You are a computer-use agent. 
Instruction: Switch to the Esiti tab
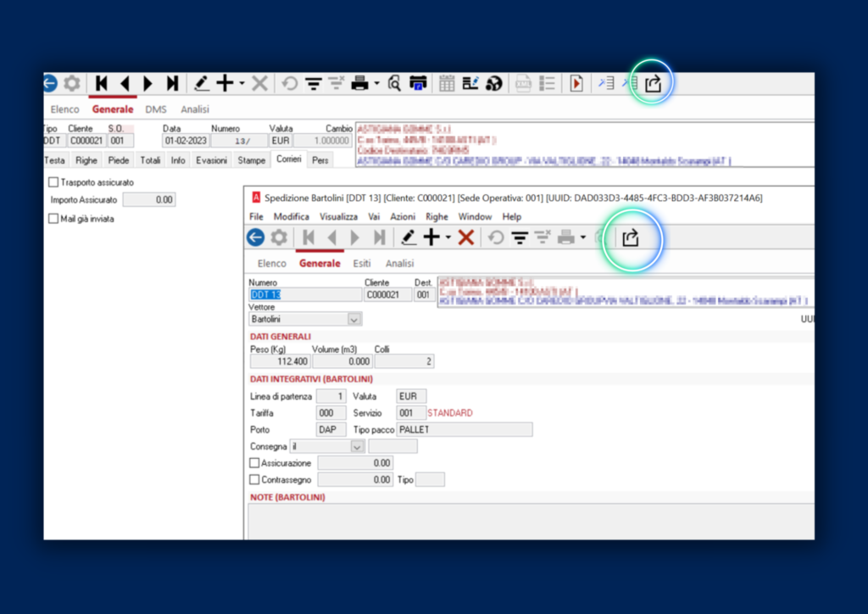coord(362,264)
